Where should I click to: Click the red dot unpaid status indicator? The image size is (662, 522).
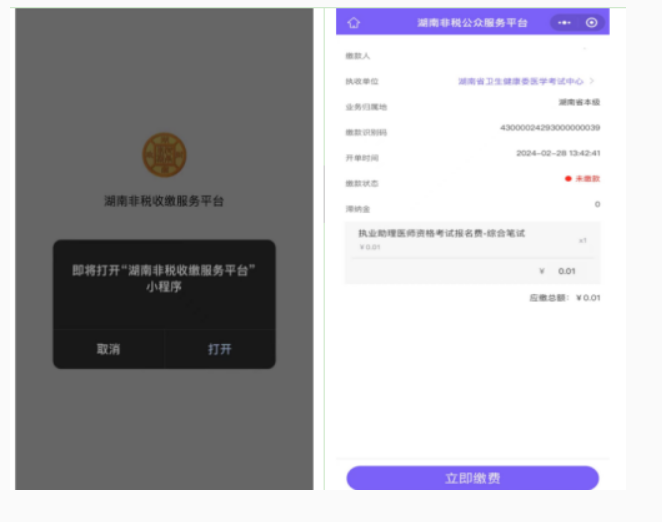[568, 179]
